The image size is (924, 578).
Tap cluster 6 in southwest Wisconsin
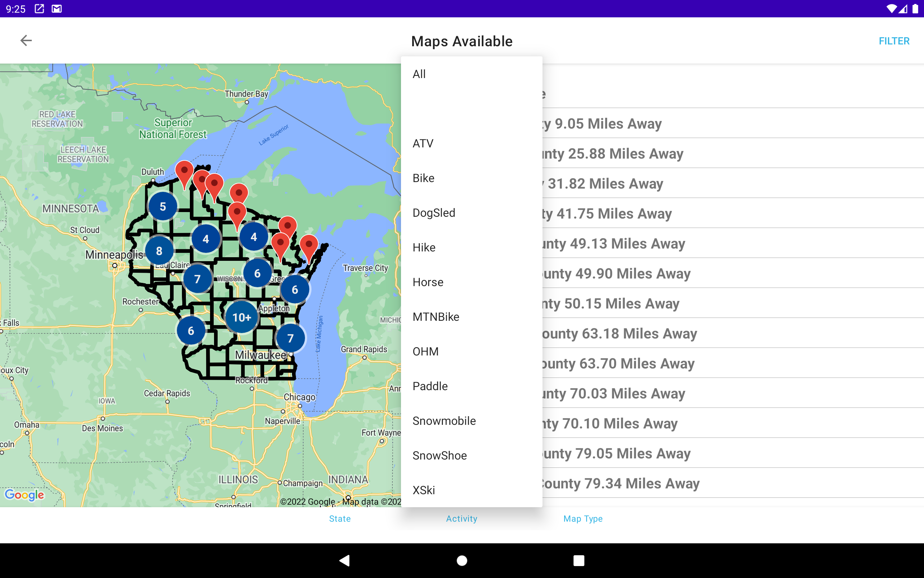click(191, 331)
